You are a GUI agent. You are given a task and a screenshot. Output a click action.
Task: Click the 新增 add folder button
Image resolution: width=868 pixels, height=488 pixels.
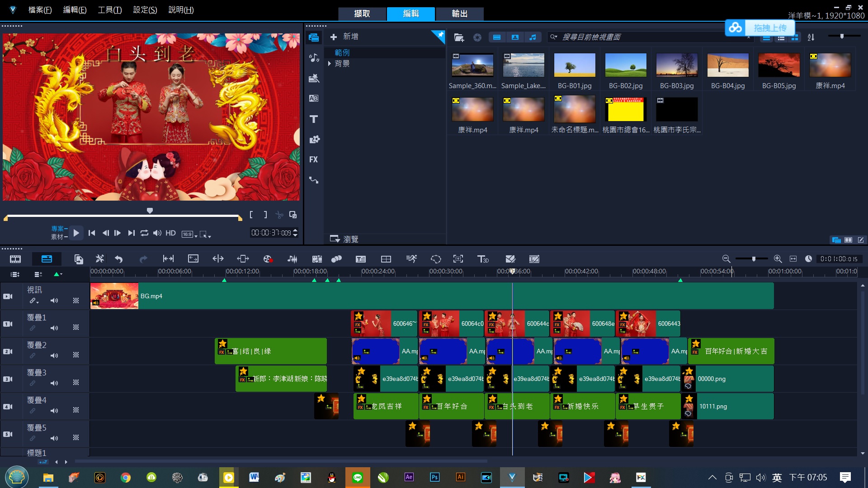[344, 37]
